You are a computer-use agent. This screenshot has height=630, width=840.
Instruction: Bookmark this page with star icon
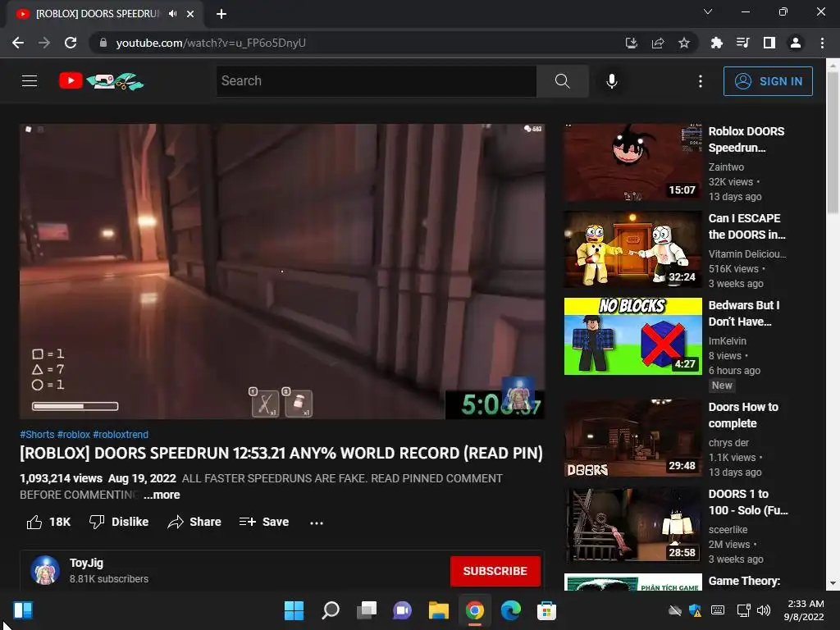pyautogui.click(x=684, y=43)
